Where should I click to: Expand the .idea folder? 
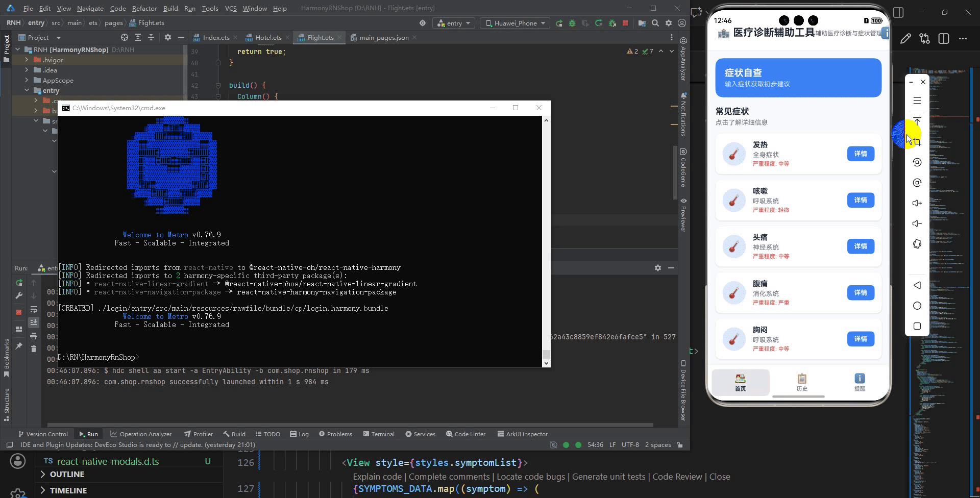[x=27, y=70]
